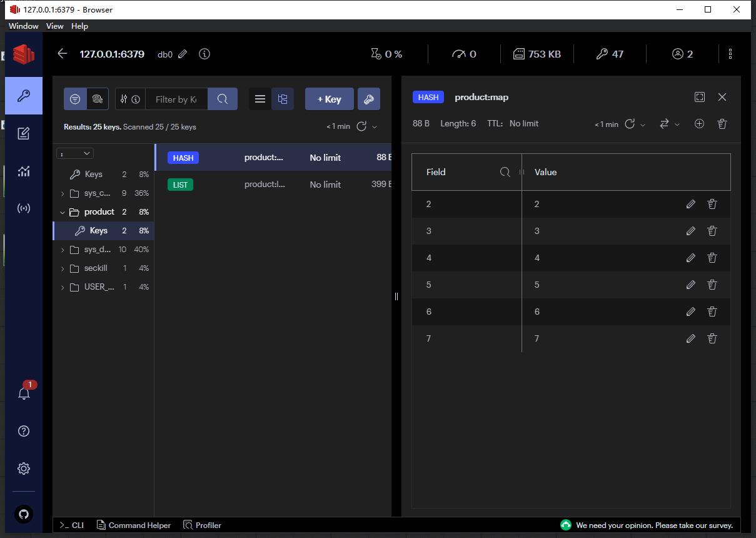Delete the product:map key with trash icon
Screen dimensions: 756x538
pos(722,124)
